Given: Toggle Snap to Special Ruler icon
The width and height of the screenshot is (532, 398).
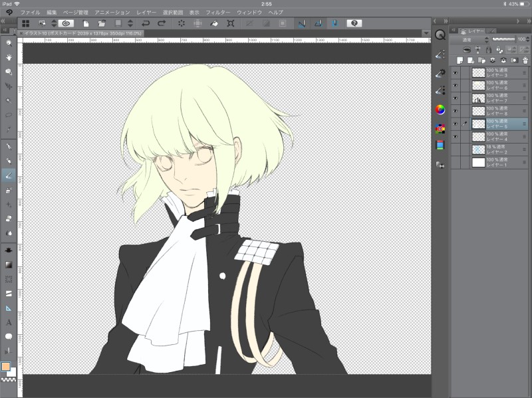Looking at the screenshot, I should coord(319,23).
